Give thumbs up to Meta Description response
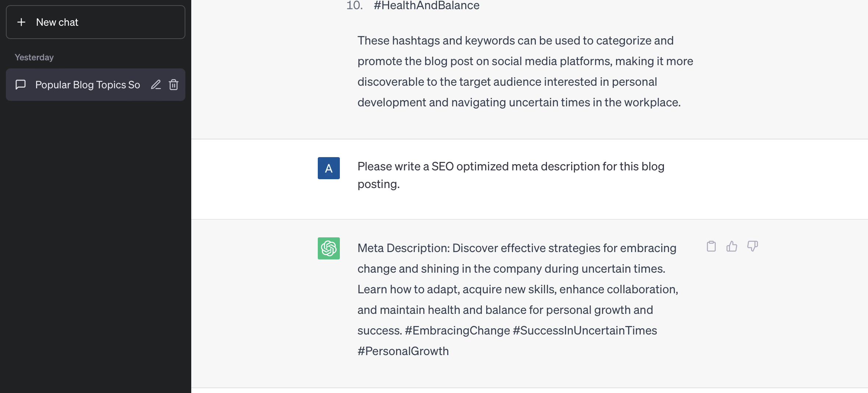 click(x=732, y=246)
